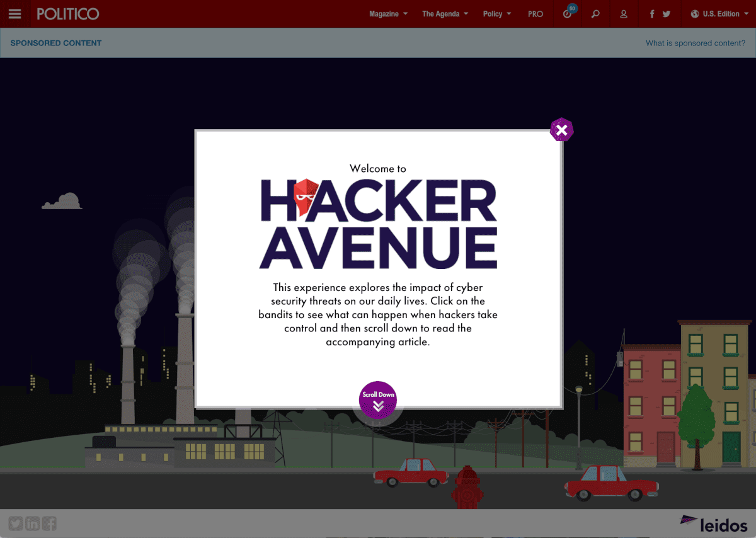756x538 pixels.
Task: Click "What is sponsored content?" link
Action: (696, 43)
